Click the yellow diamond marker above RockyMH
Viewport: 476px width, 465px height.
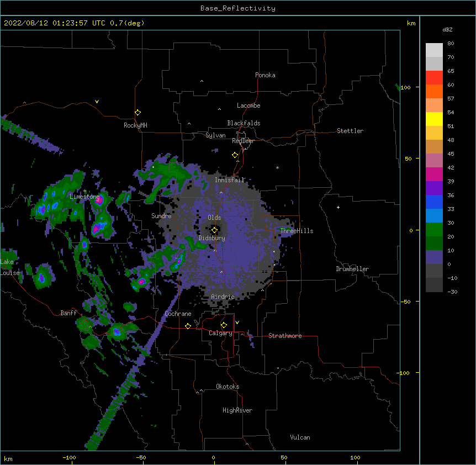[x=137, y=113]
